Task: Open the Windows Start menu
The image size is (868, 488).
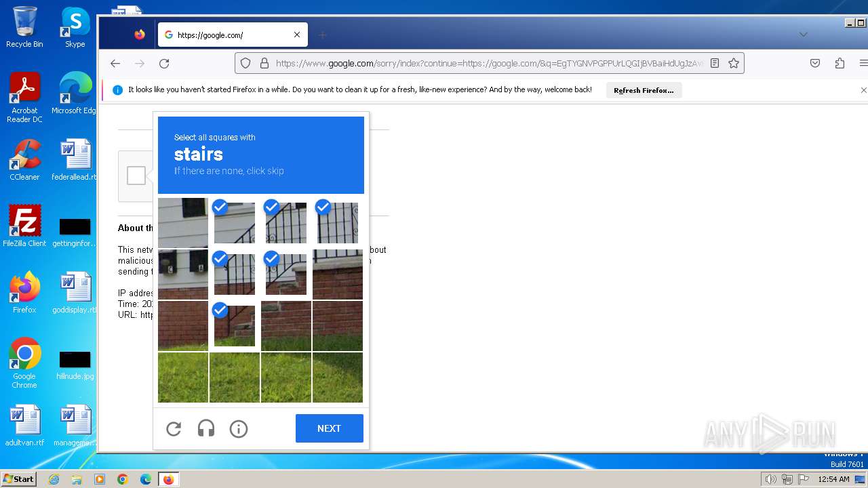Action: [18, 479]
